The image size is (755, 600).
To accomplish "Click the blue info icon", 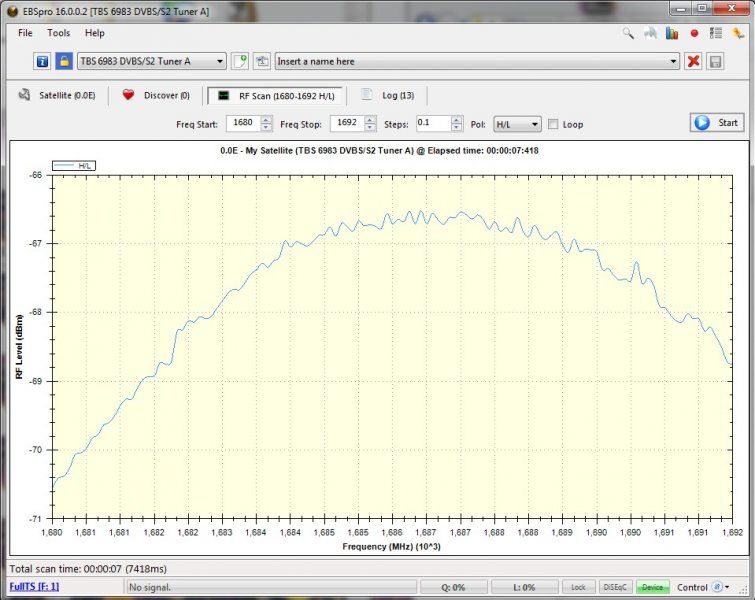I will (42, 61).
